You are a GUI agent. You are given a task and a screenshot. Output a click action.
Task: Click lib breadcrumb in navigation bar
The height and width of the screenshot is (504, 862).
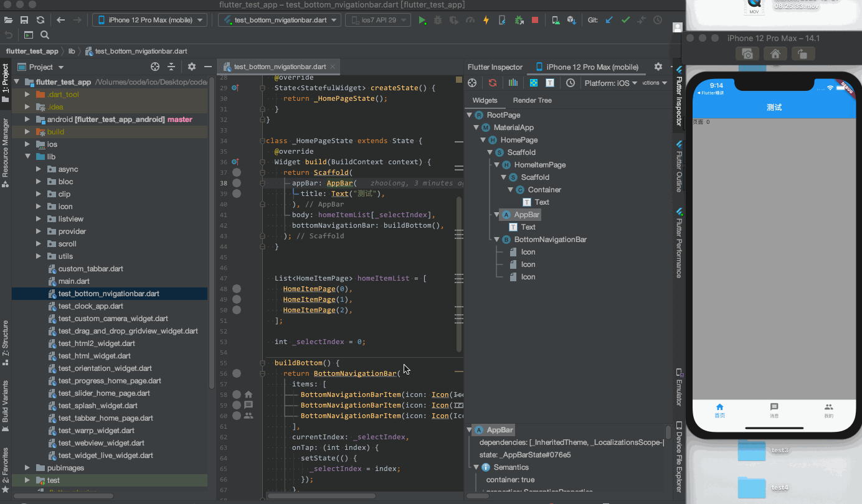(x=71, y=51)
